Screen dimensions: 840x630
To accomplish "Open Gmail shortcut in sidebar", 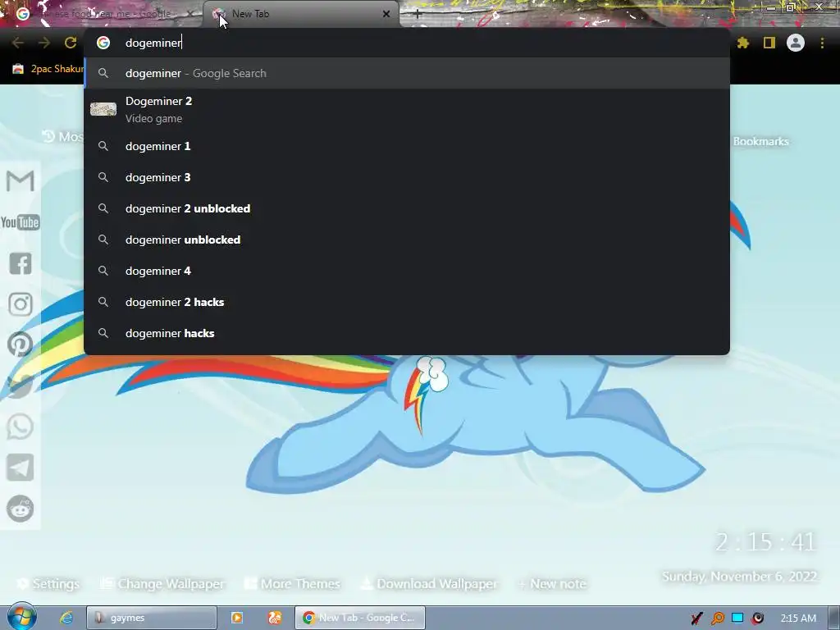I will [x=21, y=180].
